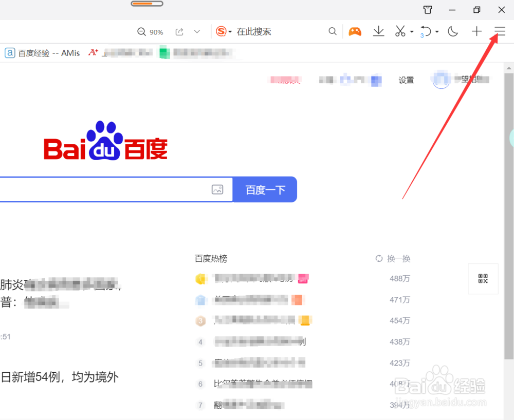Expand the dropdown arrow next to scissors
This screenshot has height=420, width=514.
click(x=412, y=32)
